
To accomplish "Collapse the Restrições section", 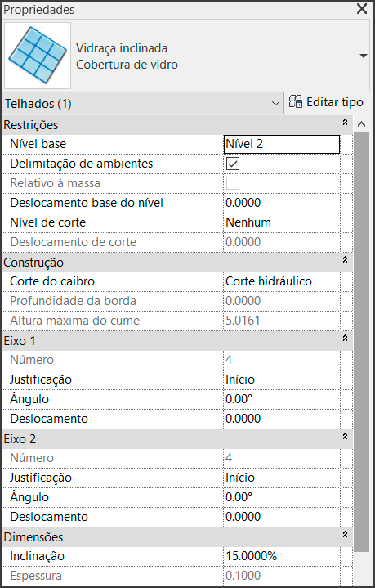I will (x=345, y=122).
